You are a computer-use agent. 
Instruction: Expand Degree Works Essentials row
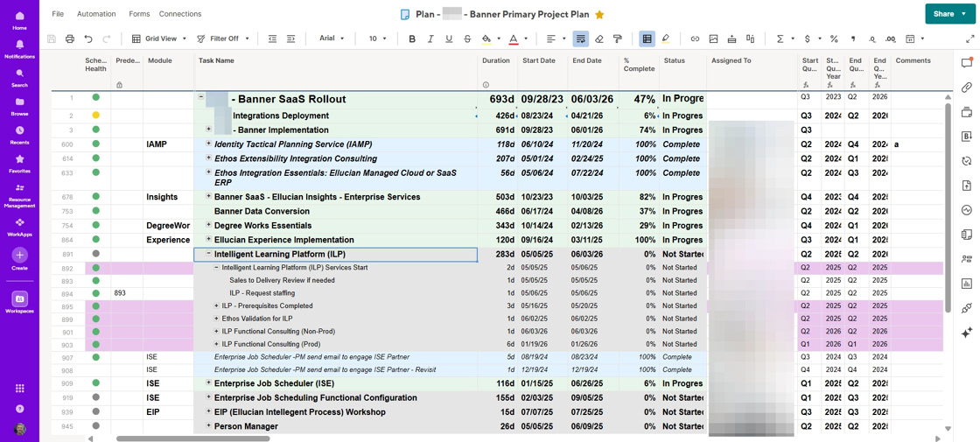(x=209, y=225)
